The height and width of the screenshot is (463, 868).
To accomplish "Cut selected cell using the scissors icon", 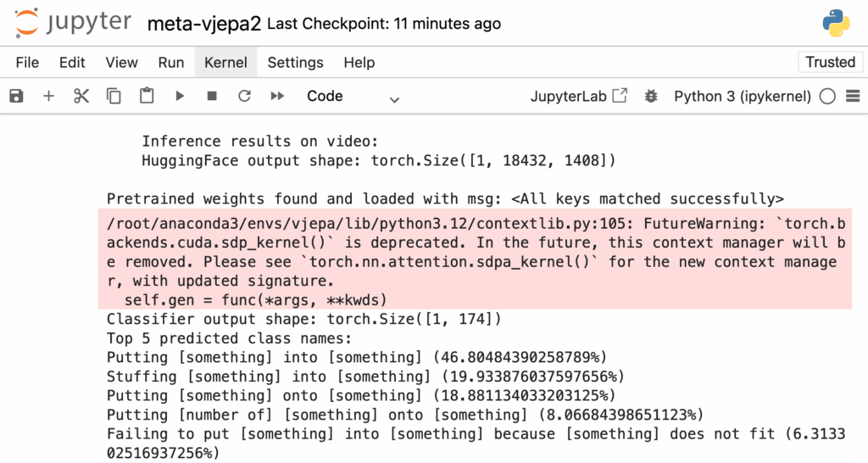I will tap(81, 96).
